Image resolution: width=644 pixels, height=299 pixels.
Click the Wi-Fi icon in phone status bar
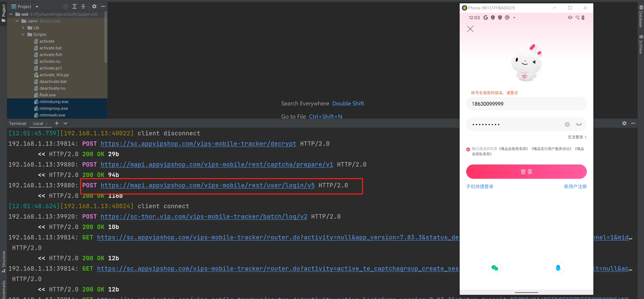pyautogui.click(x=577, y=17)
